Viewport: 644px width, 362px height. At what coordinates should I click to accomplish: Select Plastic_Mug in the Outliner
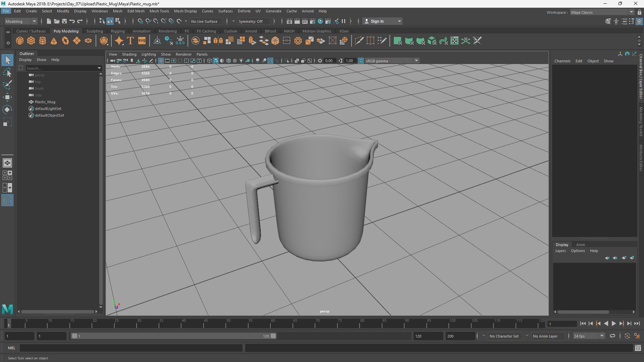(x=45, y=102)
